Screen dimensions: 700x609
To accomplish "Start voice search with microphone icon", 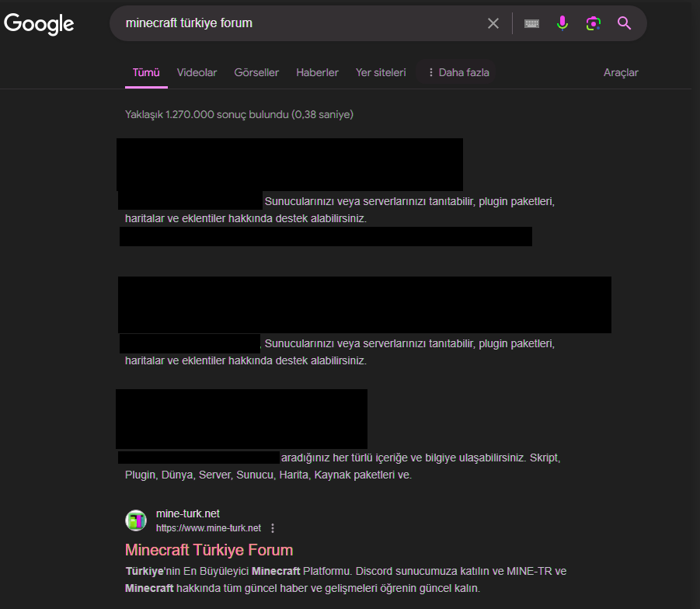I will [x=562, y=23].
